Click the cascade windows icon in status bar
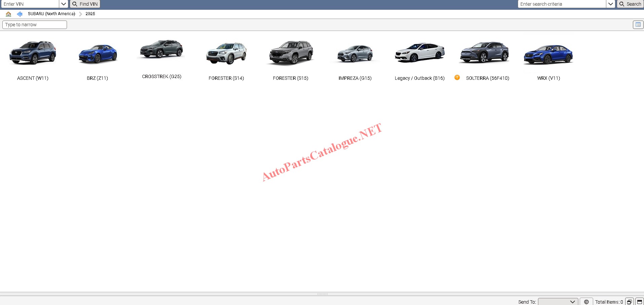The width and height of the screenshot is (644, 305). 629,302
